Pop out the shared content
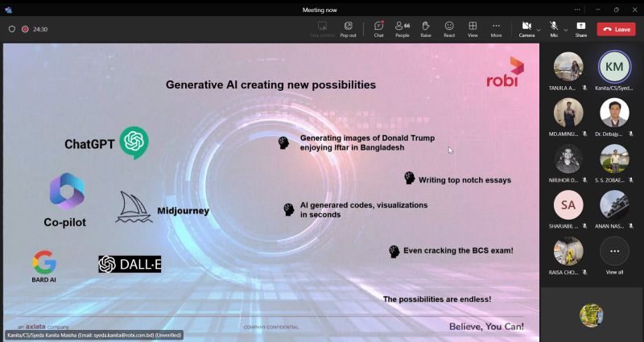This screenshot has width=644, height=342. click(349, 29)
